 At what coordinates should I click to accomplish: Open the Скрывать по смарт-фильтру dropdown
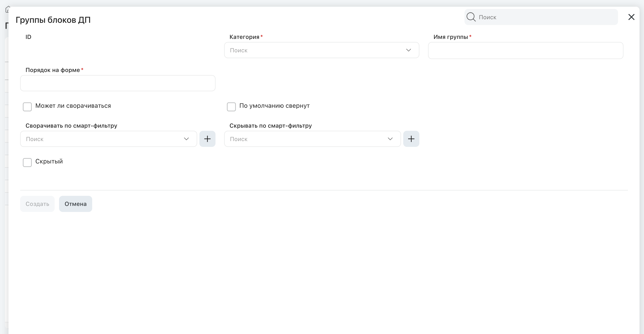click(312, 139)
